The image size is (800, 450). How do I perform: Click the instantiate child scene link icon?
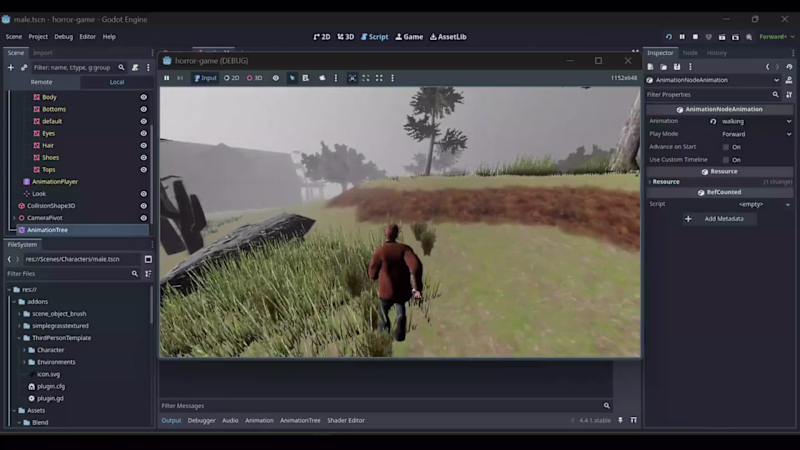(x=24, y=67)
